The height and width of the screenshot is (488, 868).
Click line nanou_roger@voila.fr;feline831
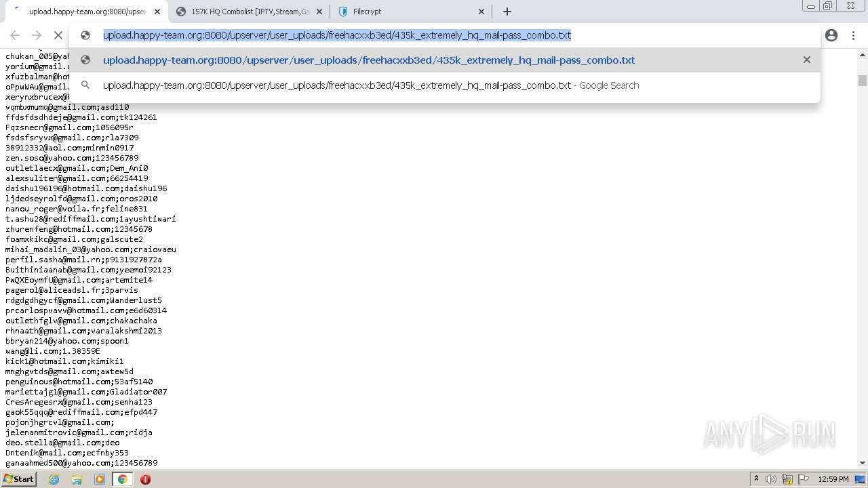(x=77, y=209)
